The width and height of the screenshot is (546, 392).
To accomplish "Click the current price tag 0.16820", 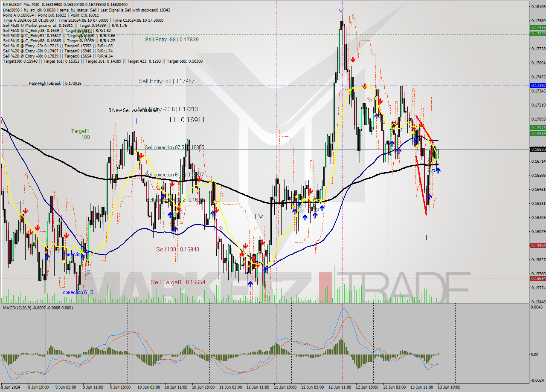I will tap(537, 149).
